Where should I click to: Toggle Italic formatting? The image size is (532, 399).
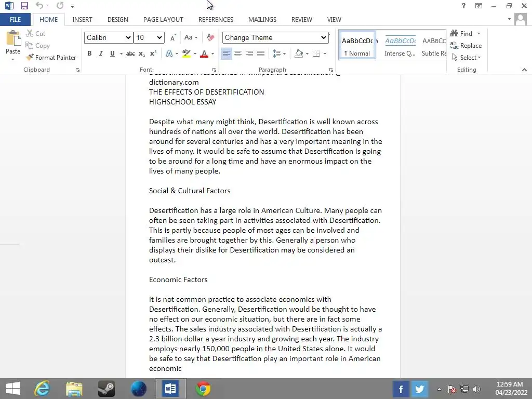pos(101,54)
